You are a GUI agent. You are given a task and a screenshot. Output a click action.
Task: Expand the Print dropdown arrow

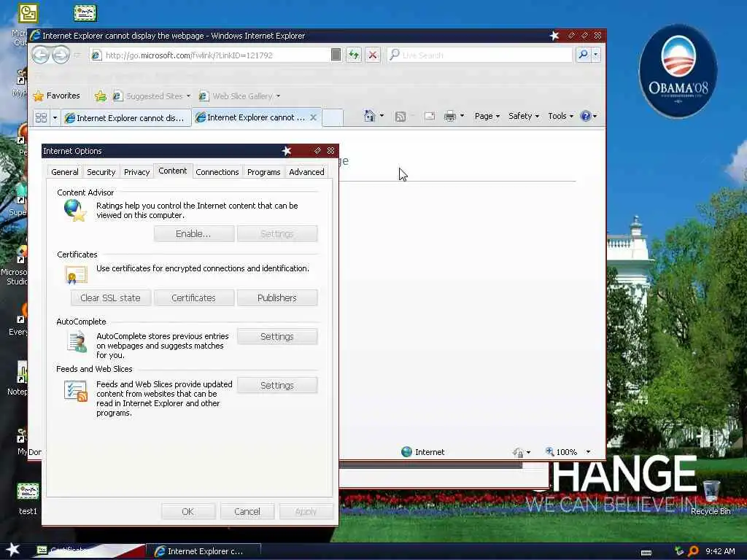coord(462,116)
